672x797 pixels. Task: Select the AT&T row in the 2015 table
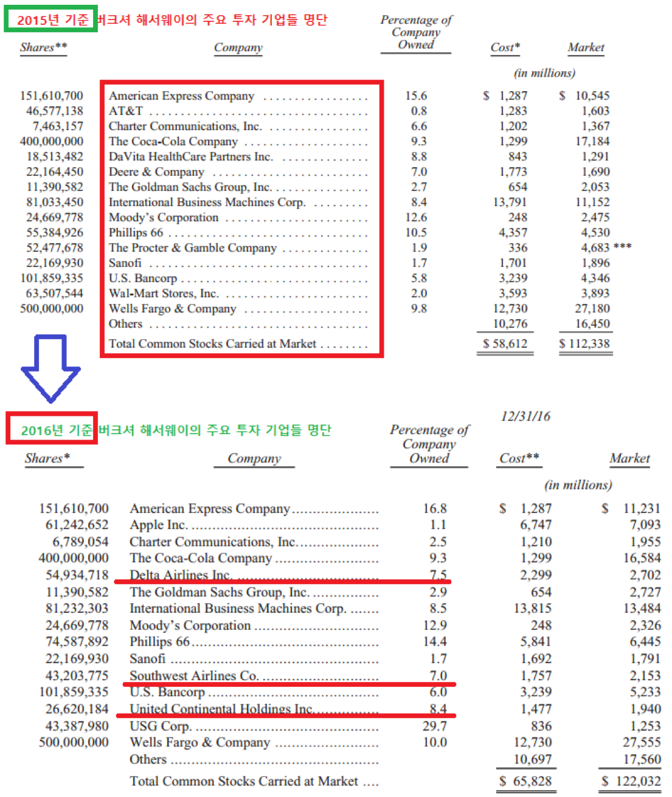coord(126,111)
